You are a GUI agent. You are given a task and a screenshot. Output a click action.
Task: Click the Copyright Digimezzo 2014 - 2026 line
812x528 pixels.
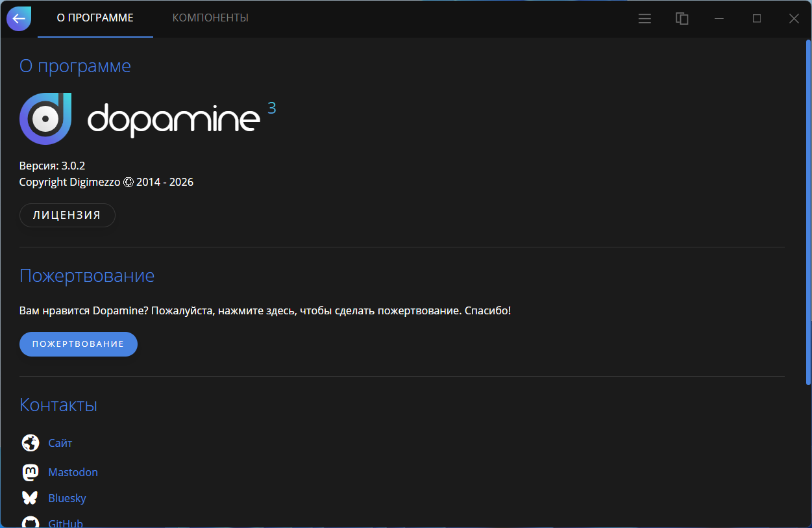106,182
